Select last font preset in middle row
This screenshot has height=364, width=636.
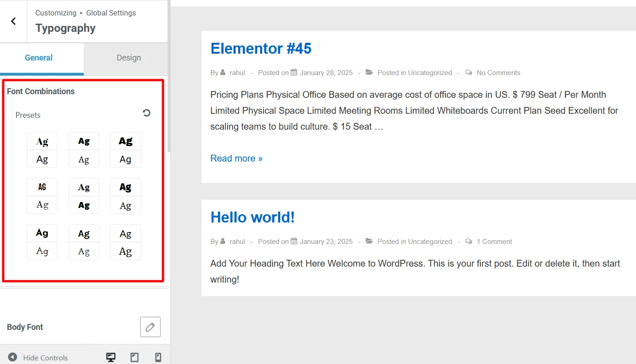(x=126, y=196)
